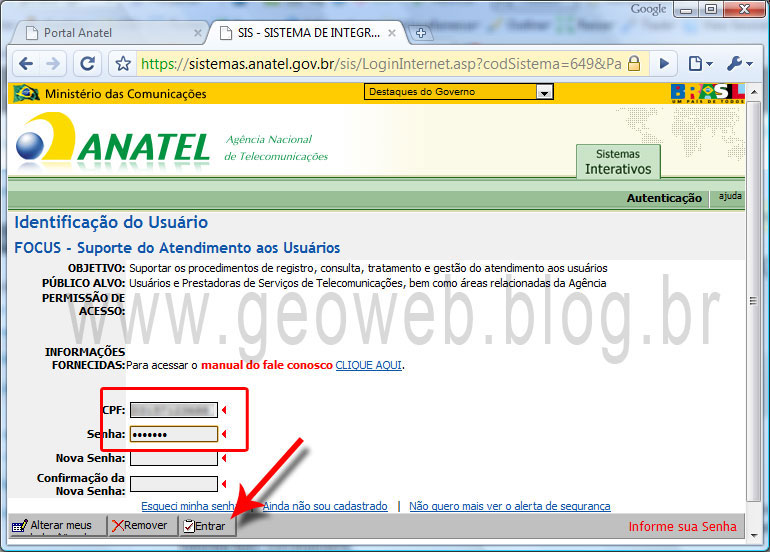The image size is (770, 552).
Task: Close the Portal Anatel tab
Action: coord(197,33)
